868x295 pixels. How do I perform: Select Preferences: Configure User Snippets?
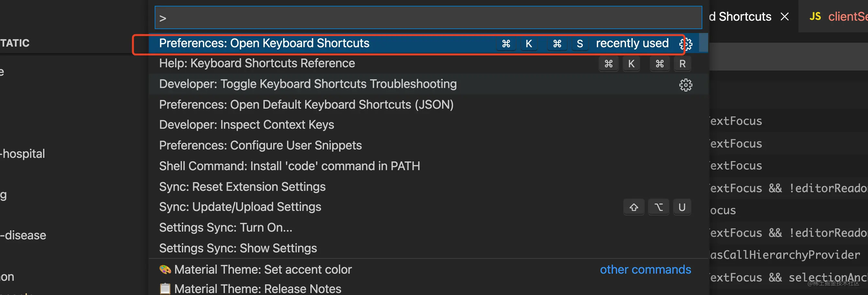point(260,146)
